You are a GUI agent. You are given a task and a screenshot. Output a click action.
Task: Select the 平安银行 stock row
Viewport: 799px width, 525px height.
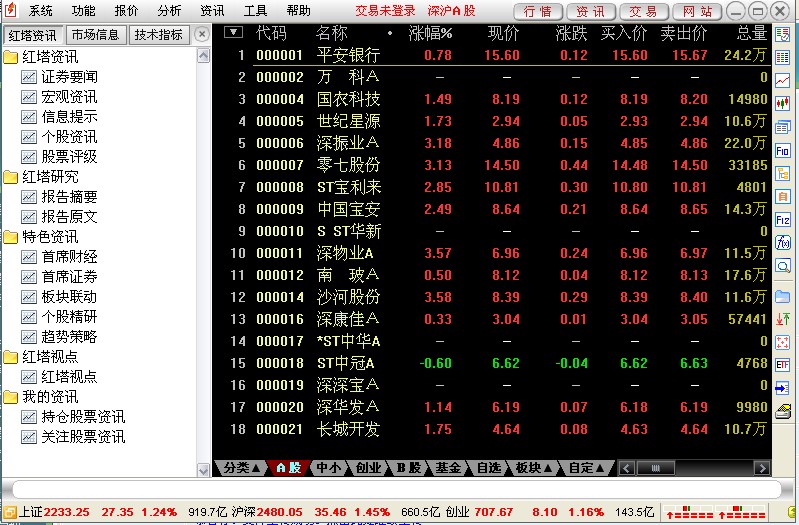[348, 55]
